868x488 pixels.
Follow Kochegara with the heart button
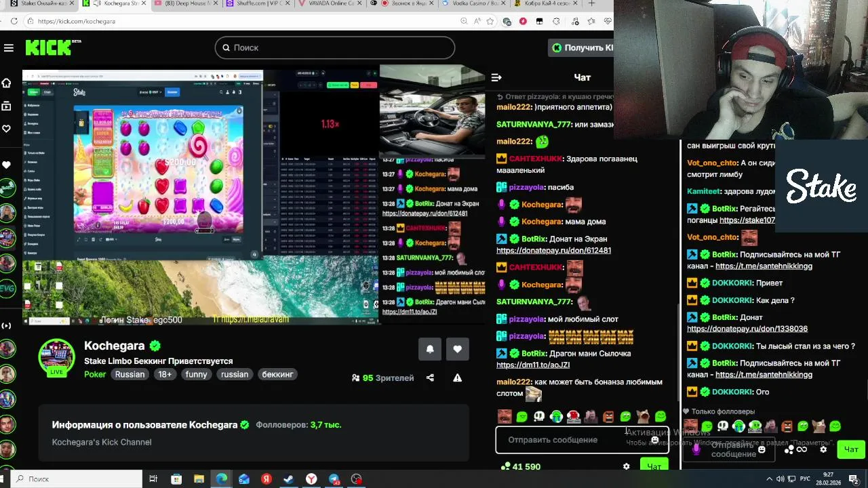[x=458, y=349]
